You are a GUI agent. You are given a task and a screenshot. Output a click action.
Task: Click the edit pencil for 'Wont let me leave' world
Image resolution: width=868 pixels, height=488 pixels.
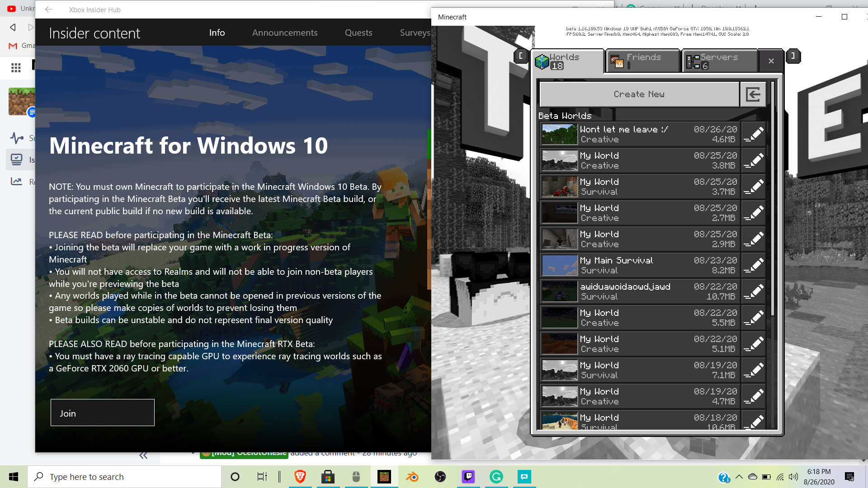754,134
